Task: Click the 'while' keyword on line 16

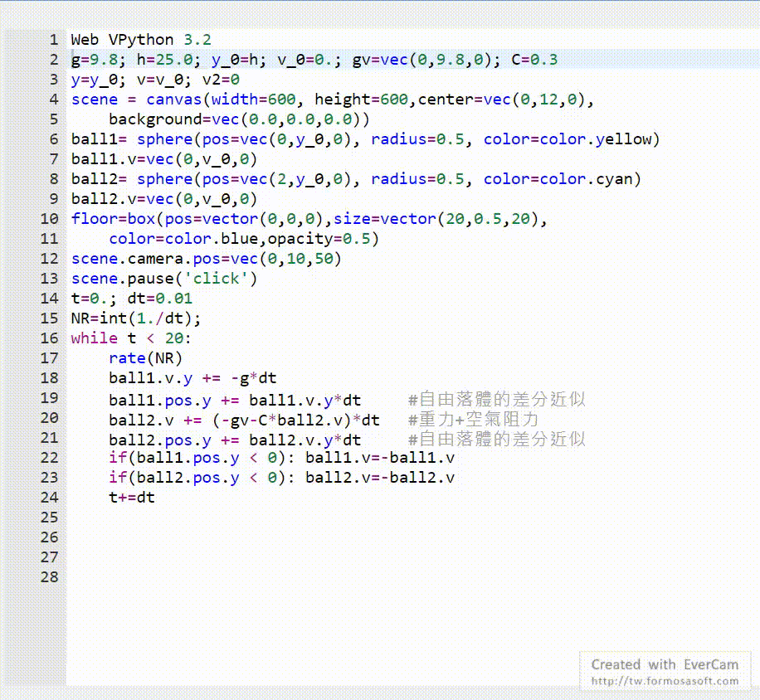Action: click(x=95, y=338)
